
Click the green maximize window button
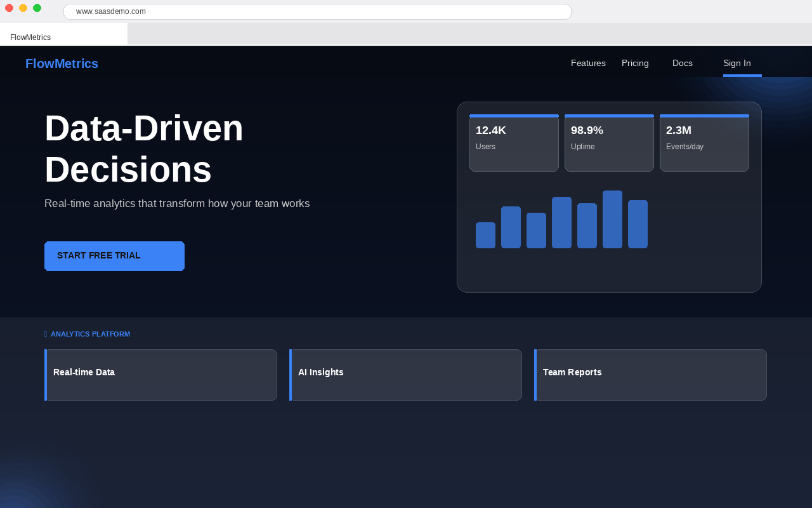pos(37,8)
